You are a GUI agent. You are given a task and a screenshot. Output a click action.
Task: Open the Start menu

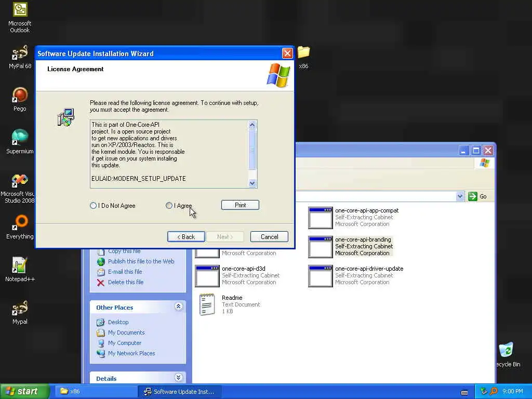click(24, 392)
